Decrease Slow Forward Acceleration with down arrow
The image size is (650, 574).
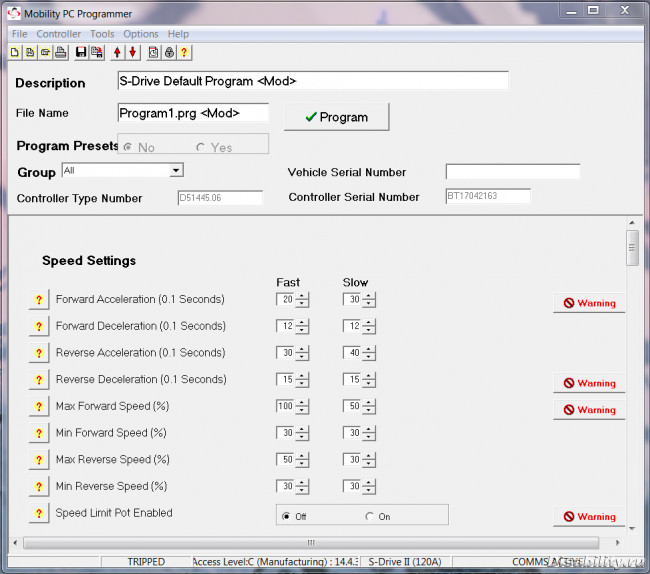[x=369, y=303]
